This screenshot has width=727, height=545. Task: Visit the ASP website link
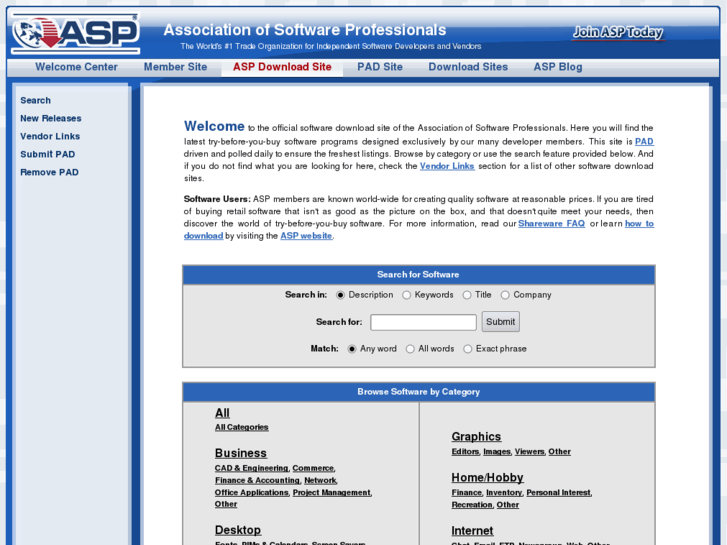click(306, 236)
